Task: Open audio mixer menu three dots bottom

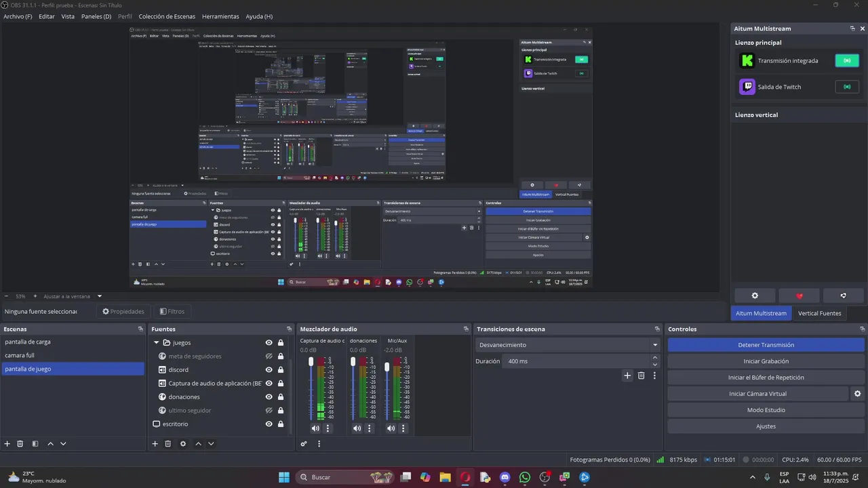Action: click(x=319, y=444)
